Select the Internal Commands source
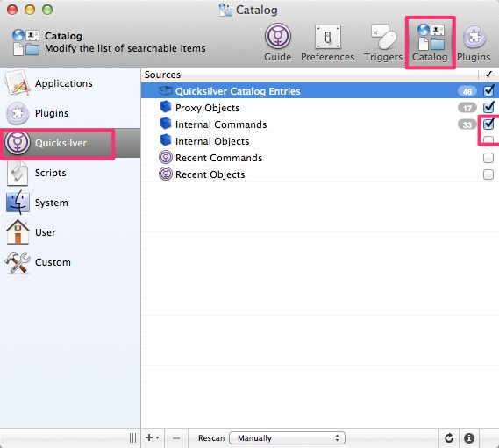 tap(320, 124)
